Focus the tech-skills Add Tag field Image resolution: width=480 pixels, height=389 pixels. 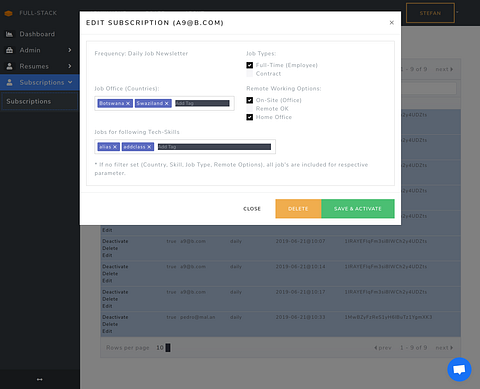point(214,147)
